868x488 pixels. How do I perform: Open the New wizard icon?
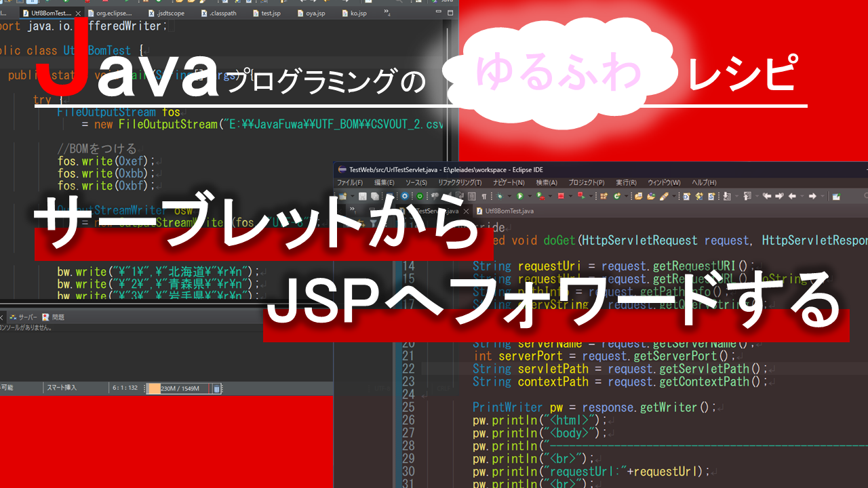[341, 195]
